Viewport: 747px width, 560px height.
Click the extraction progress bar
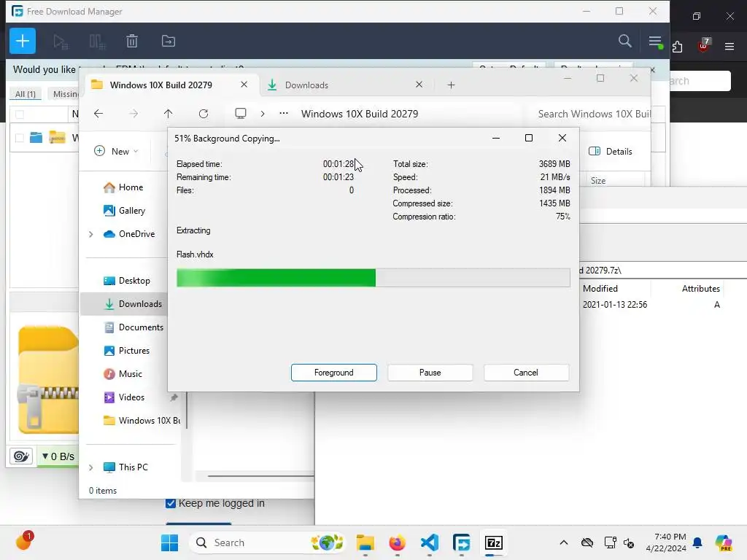(373, 278)
